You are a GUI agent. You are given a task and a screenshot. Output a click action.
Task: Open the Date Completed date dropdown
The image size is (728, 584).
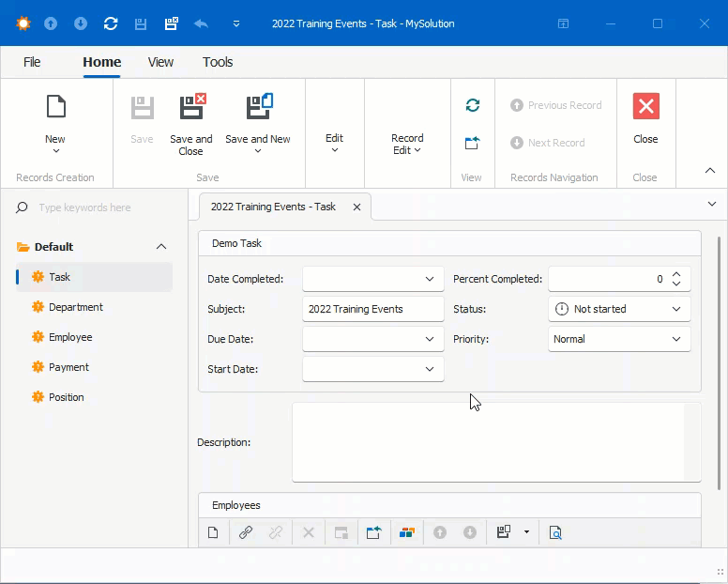430,279
